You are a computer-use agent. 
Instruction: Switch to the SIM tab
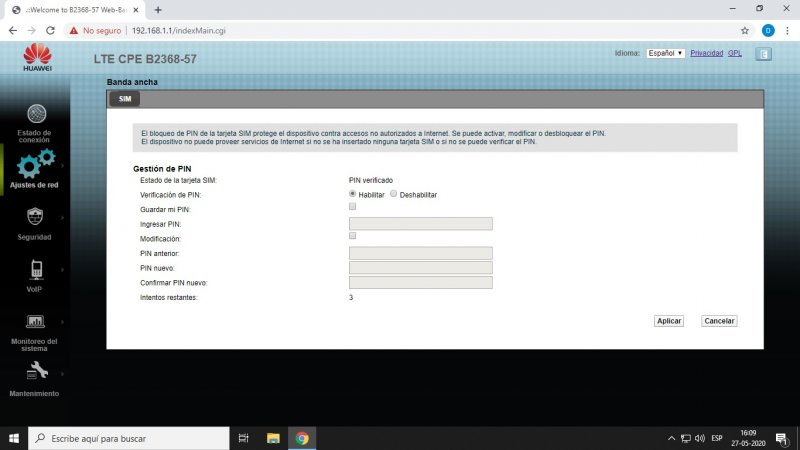(124, 99)
